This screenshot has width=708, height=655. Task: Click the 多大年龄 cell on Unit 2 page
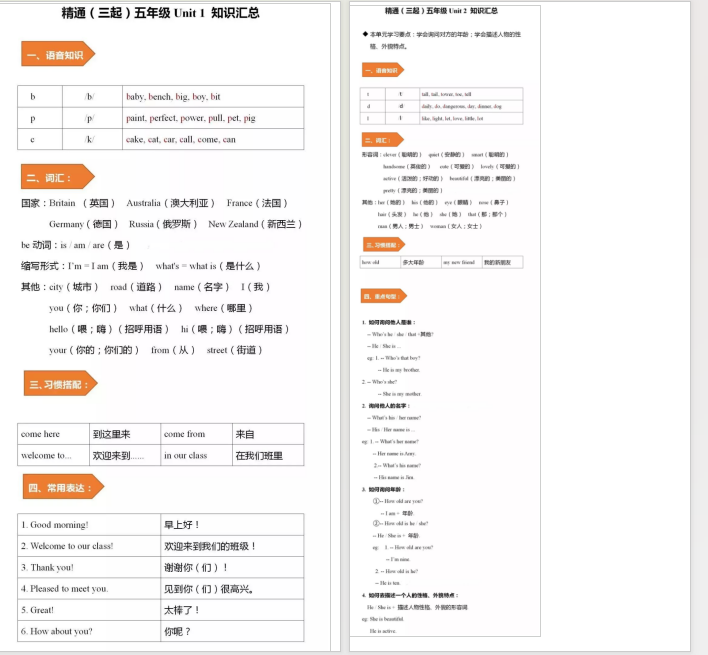(x=421, y=262)
